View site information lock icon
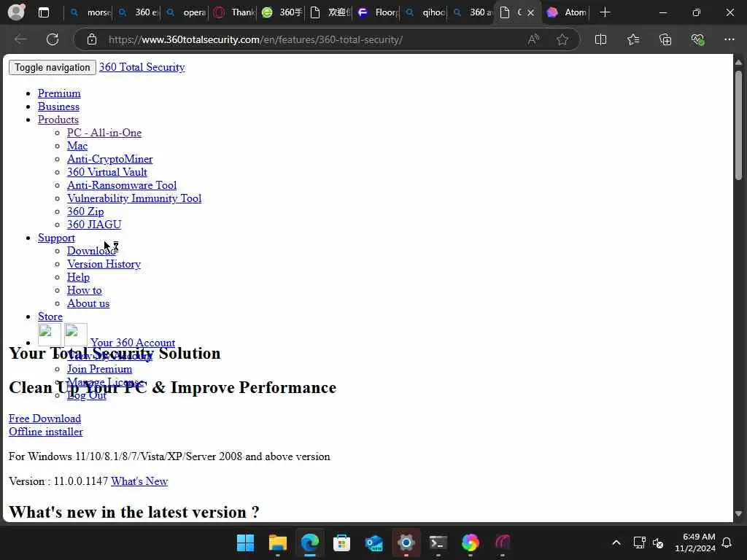 tap(92, 39)
